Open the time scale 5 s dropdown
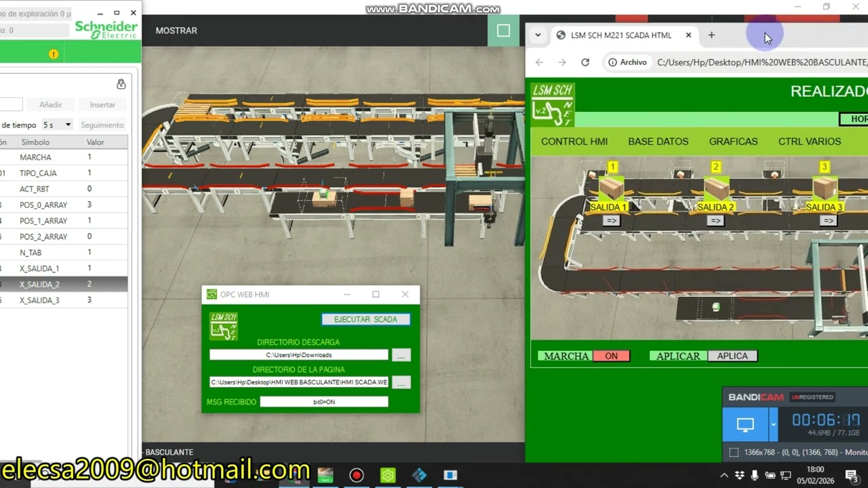Image resolution: width=868 pixels, height=488 pixels. pyautogui.click(x=57, y=125)
